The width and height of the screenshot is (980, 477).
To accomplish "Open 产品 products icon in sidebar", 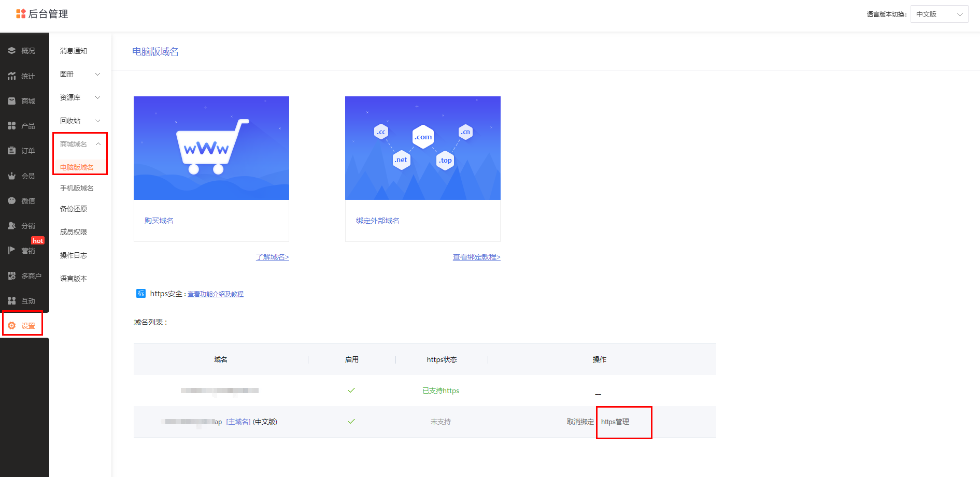I will (11, 126).
